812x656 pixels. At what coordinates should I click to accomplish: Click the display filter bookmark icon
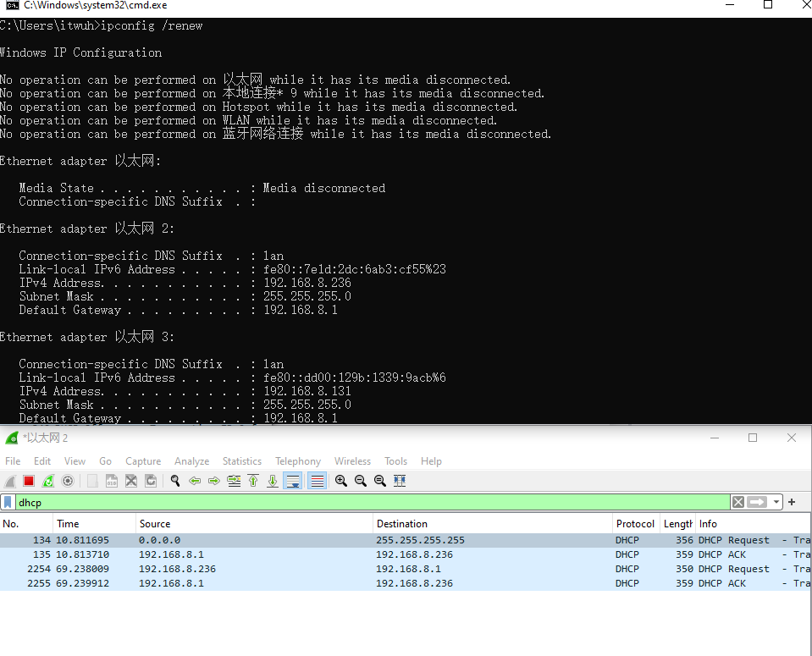(8, 502)
